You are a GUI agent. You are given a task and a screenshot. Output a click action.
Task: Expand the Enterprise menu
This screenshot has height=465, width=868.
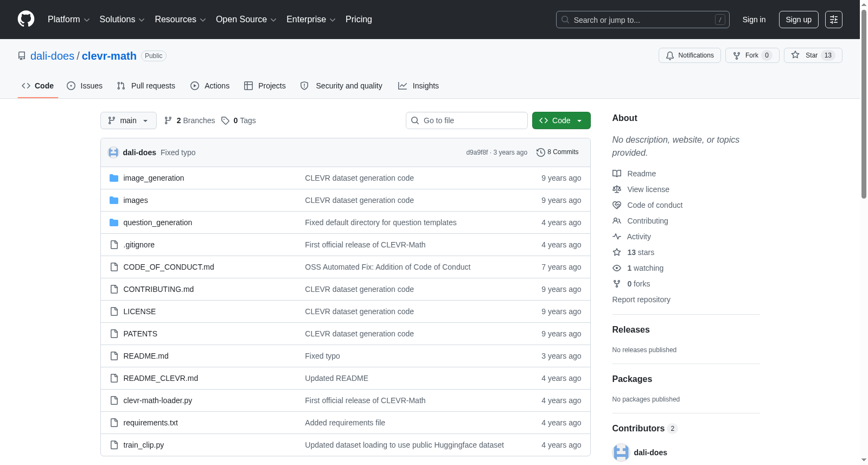tap(311, 20)
